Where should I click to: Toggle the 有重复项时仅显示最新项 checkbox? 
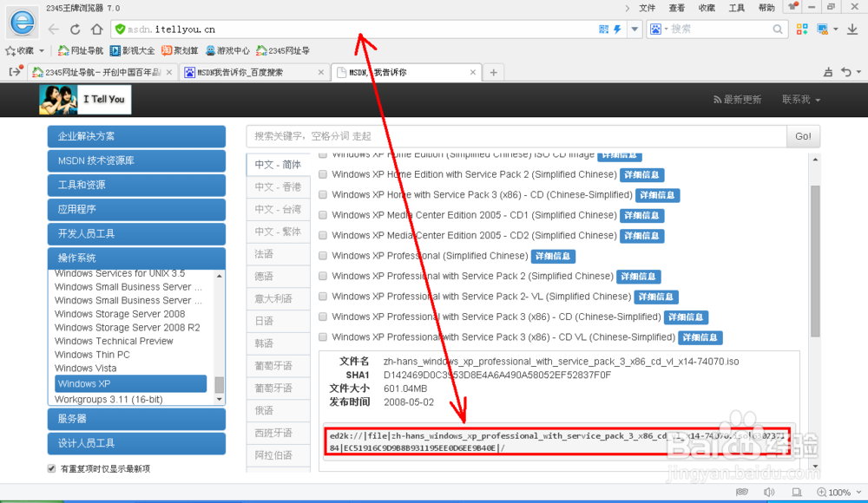pyautogui.click(x=53, y=467)
